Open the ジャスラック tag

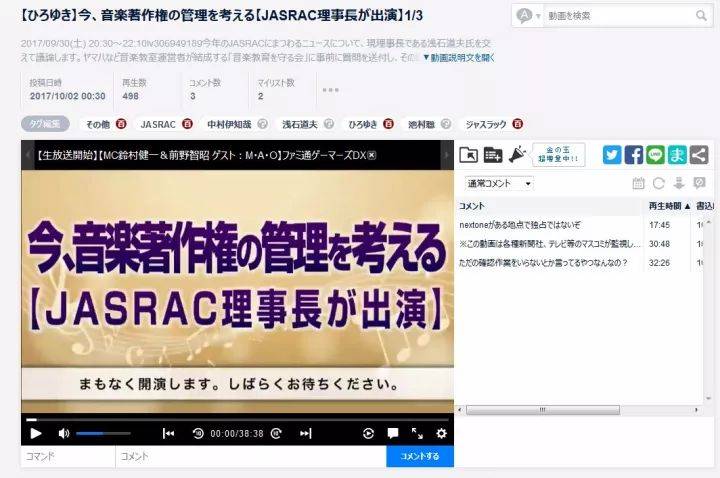(486, 124)
